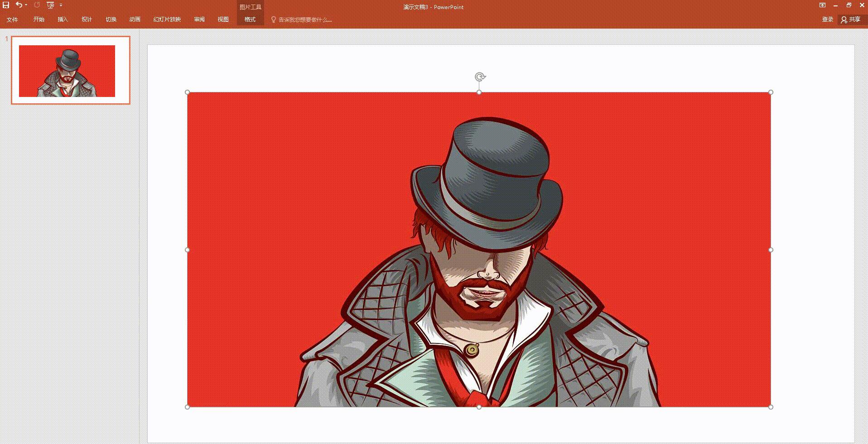Open the 幻灯片放映 ribbon tab

pos(167,19)
